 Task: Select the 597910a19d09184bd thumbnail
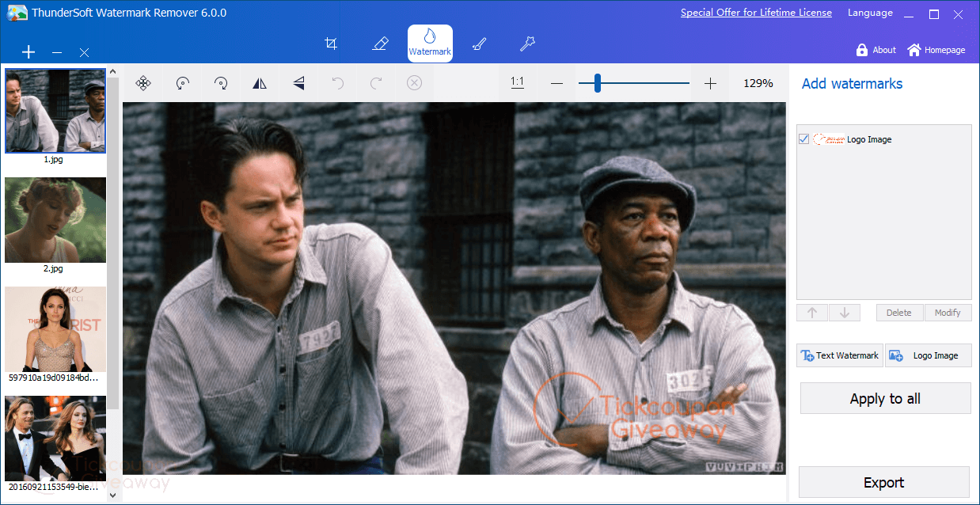(55, 329)
